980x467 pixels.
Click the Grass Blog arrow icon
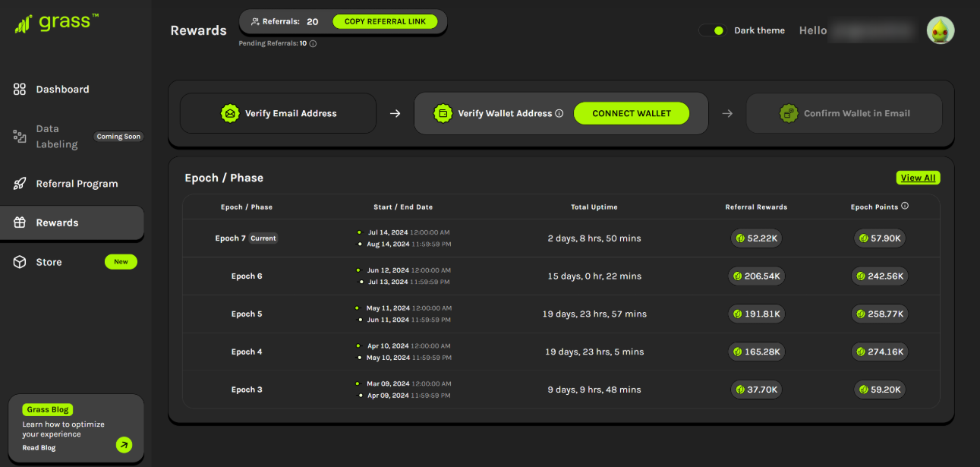point(124,445)
